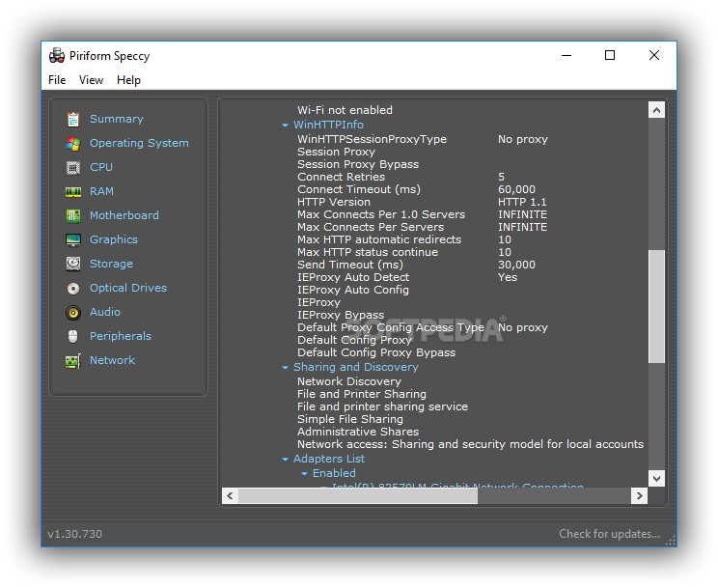Click the Summary clipboard icon
Image resolution: width=718 pixels, height=588 pixels.
(x=73, y=119)
